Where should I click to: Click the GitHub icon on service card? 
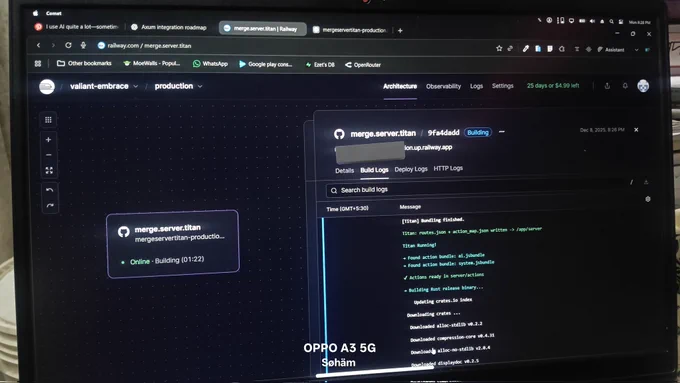point(124,232)
